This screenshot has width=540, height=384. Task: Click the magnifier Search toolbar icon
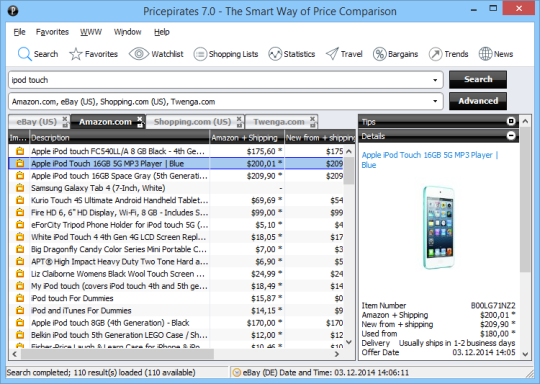coord(24,54)
